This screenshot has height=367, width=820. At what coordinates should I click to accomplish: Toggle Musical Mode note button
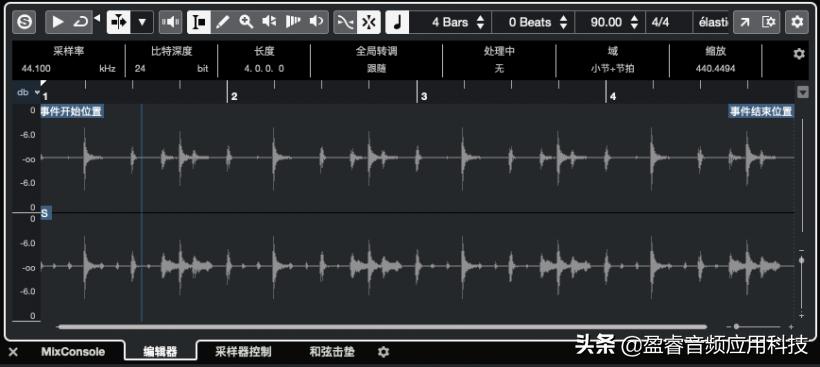pos(397,22)
